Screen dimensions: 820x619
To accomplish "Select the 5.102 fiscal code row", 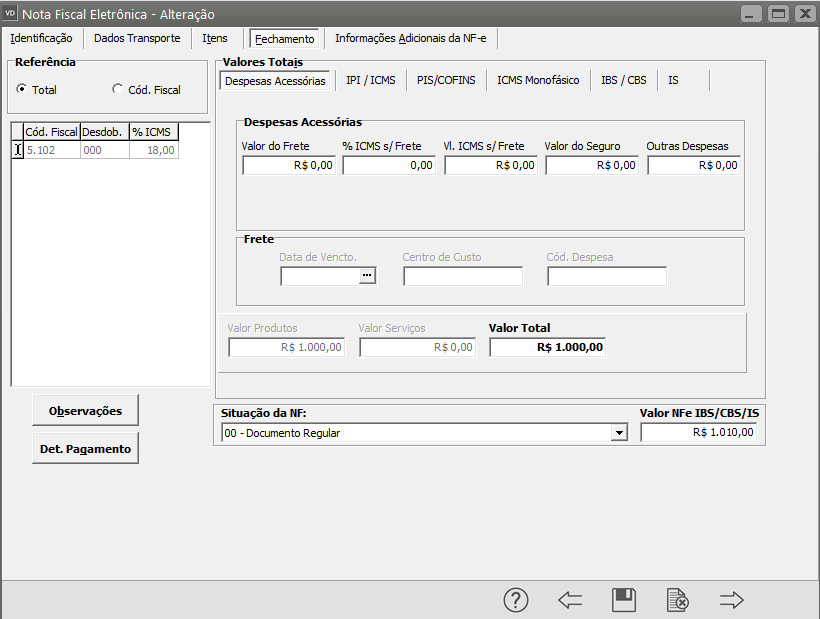I will 50,150.
